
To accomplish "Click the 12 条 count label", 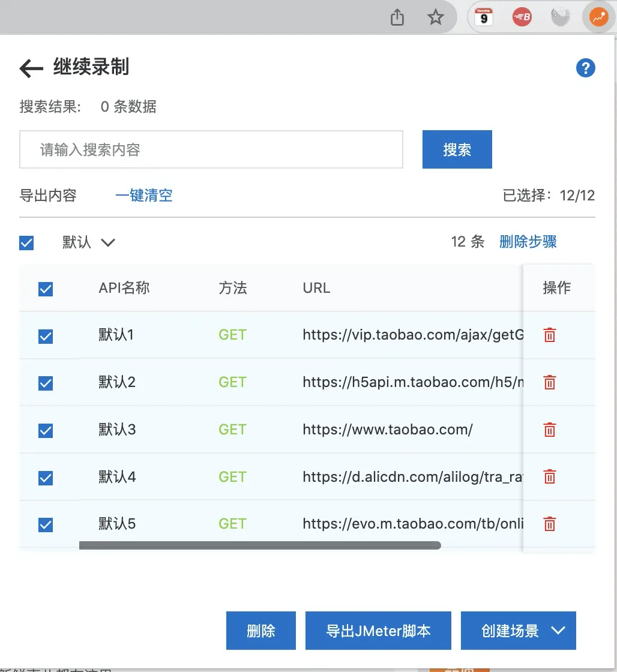I will [x=468, y=242].
